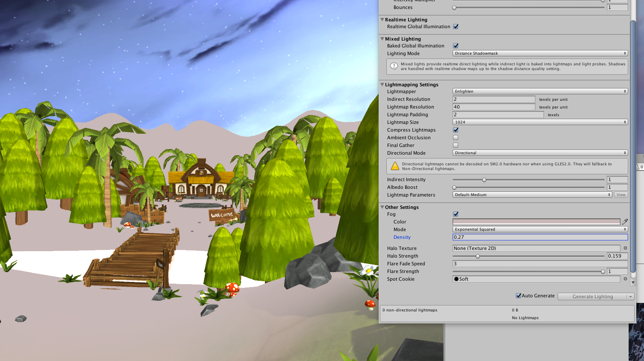Open the Spot Cookie object picker circle
Screen dimensions: 644x361
[625, 279]
